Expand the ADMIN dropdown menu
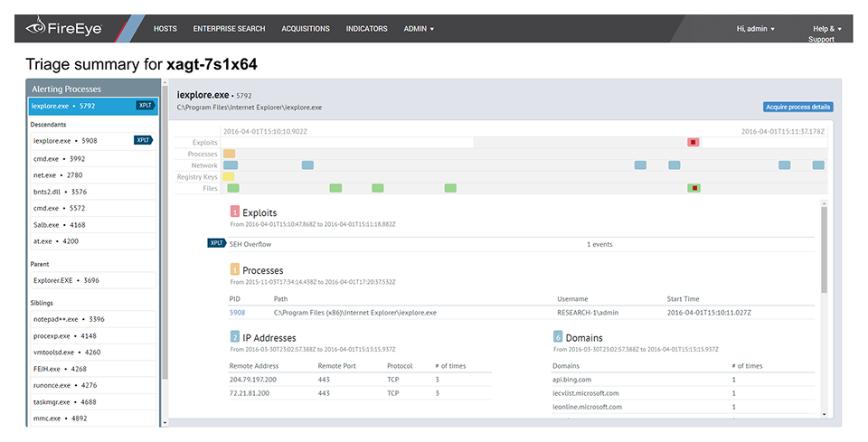 419,29
